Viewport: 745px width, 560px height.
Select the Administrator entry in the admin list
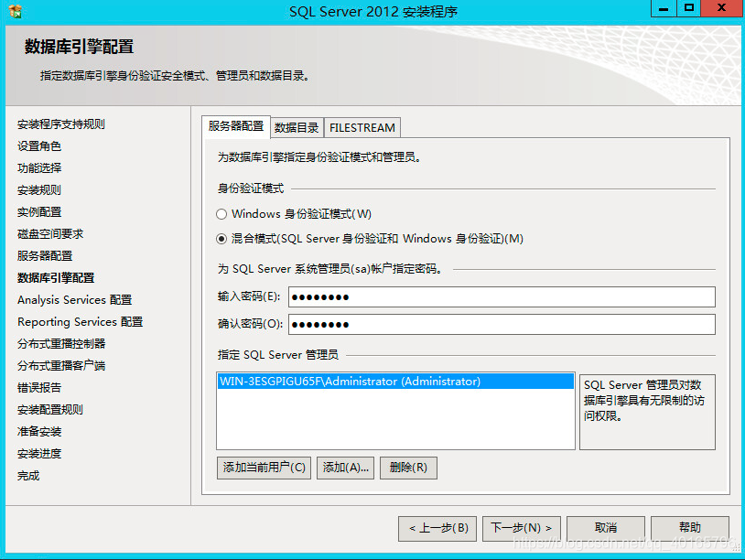click(x=395, y=382)
